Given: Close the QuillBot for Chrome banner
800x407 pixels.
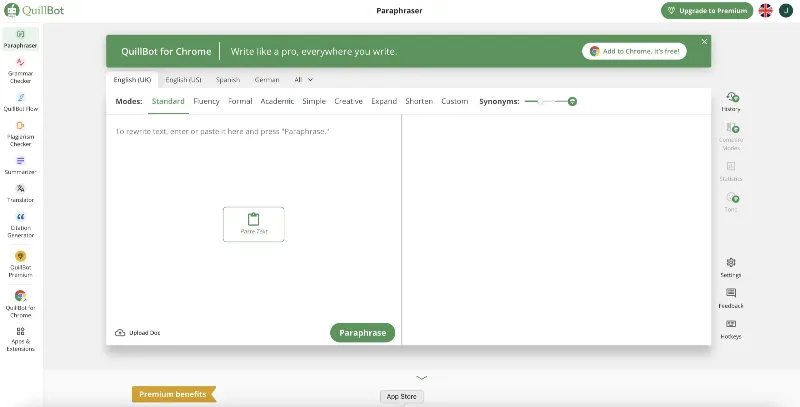Looking at the screenshot, I should 704,42.
